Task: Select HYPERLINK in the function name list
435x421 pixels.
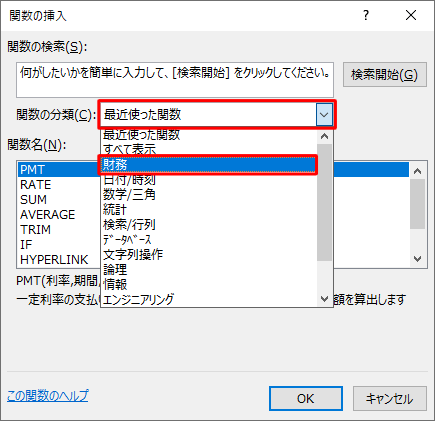Action: click(59, 259)
